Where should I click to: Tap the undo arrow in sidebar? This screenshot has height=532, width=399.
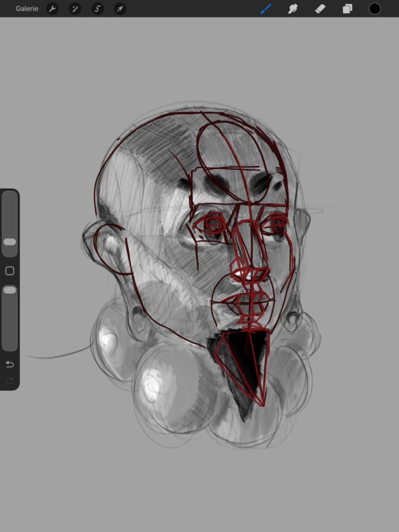[10, 364]
